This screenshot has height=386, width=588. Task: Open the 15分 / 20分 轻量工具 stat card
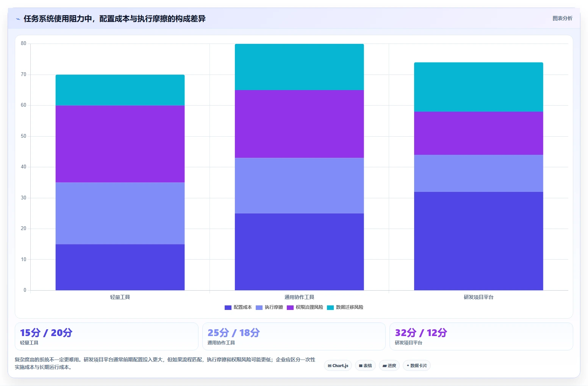coord(106,336)
